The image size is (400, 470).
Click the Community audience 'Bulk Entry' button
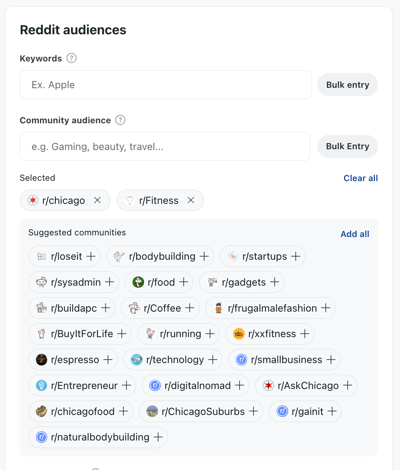point(347,146)
